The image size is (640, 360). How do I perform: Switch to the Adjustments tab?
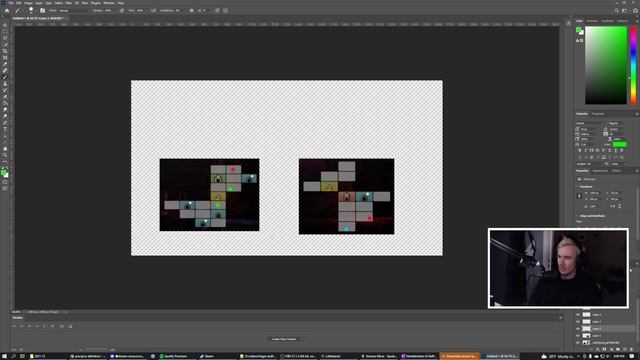tap(600, 171)
